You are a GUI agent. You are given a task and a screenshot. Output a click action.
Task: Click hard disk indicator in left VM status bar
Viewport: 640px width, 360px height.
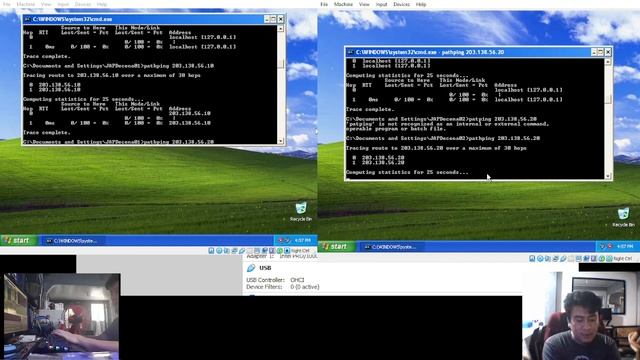211,251
